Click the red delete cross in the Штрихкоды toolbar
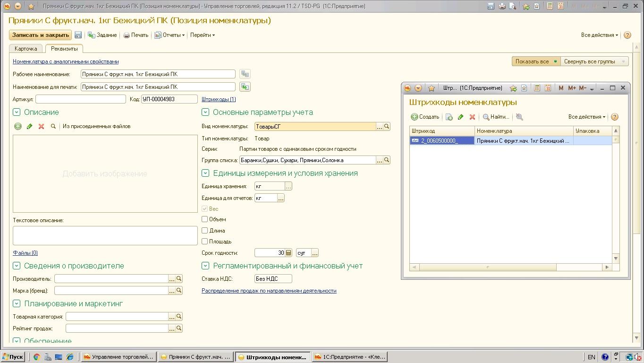 tap(472, 117)
